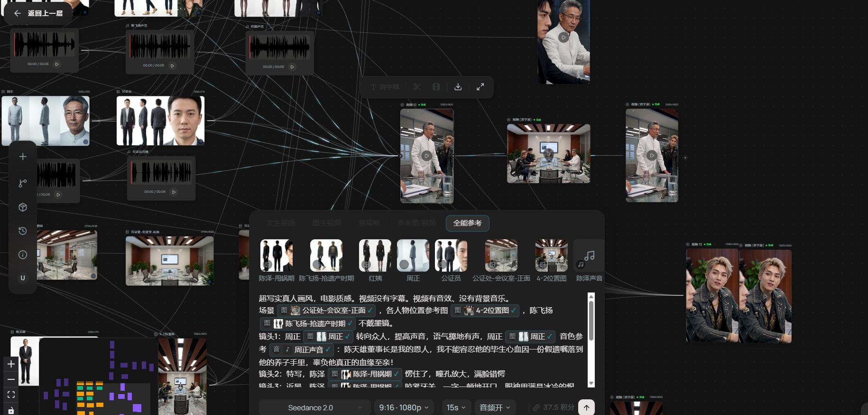Click the 返回上一层 back button
Screen dimensions: 868x415
(x=38, y=13)
